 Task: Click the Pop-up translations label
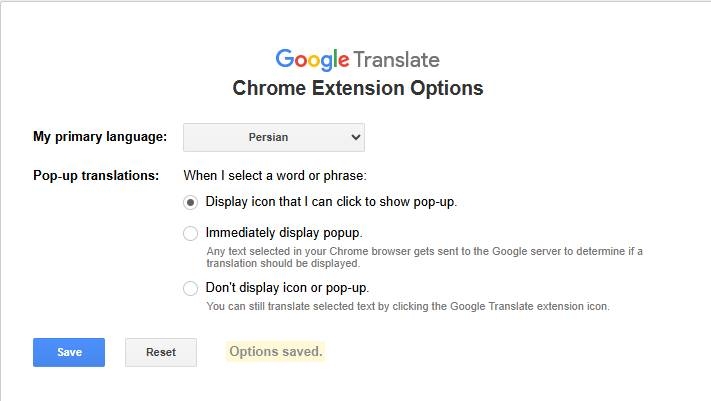coord(96,176)
